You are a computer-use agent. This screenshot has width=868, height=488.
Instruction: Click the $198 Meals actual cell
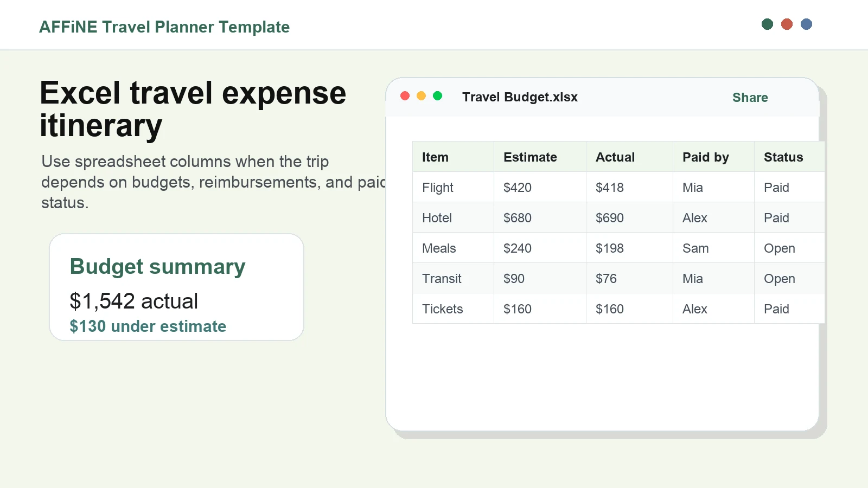pos(629,248)
